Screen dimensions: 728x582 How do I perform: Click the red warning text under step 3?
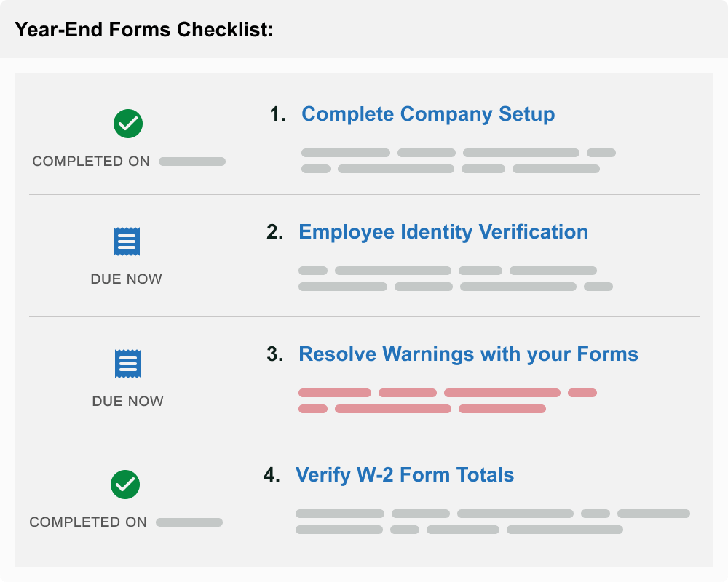pos(447,400)
